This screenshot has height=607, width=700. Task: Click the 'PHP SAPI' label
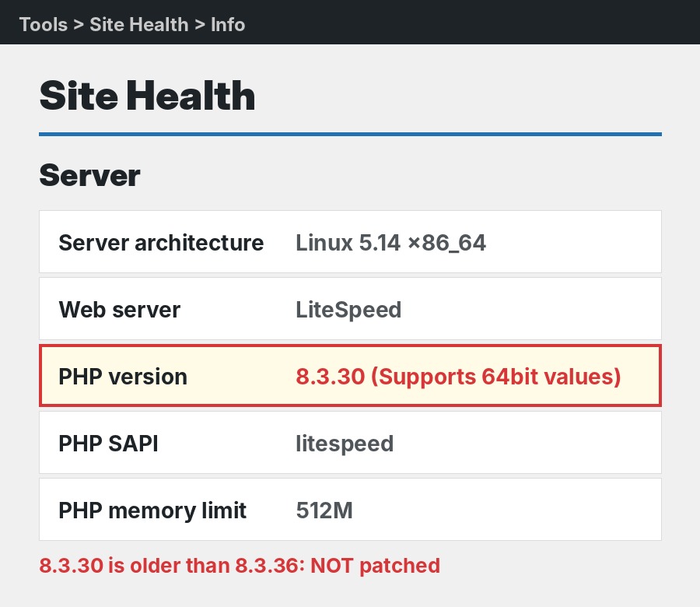coord(108,444)
